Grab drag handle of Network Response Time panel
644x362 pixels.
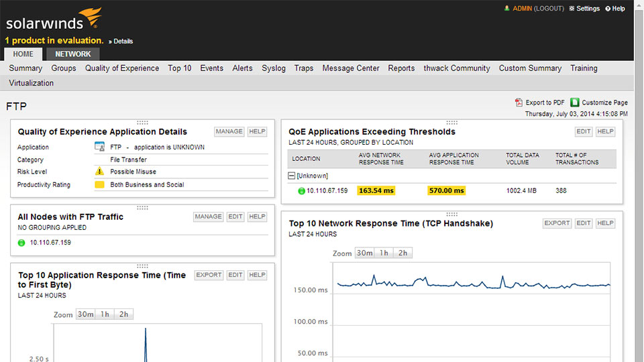(451, 215)
